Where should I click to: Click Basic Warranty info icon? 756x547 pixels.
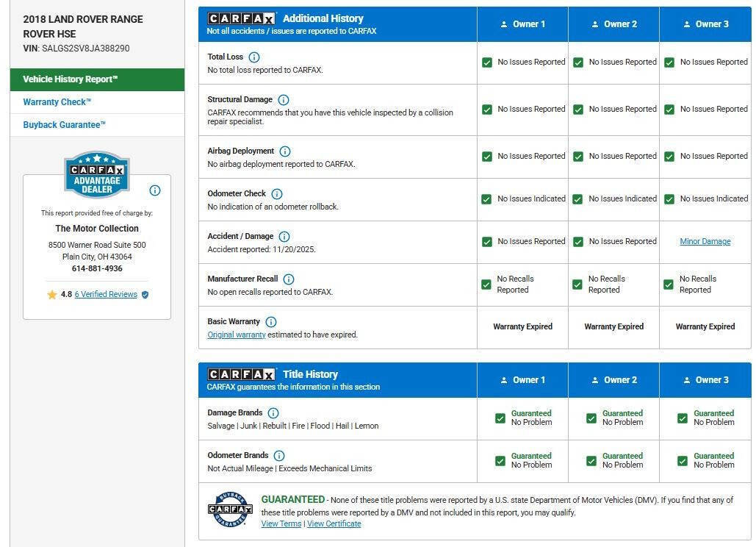coord(271,322)
